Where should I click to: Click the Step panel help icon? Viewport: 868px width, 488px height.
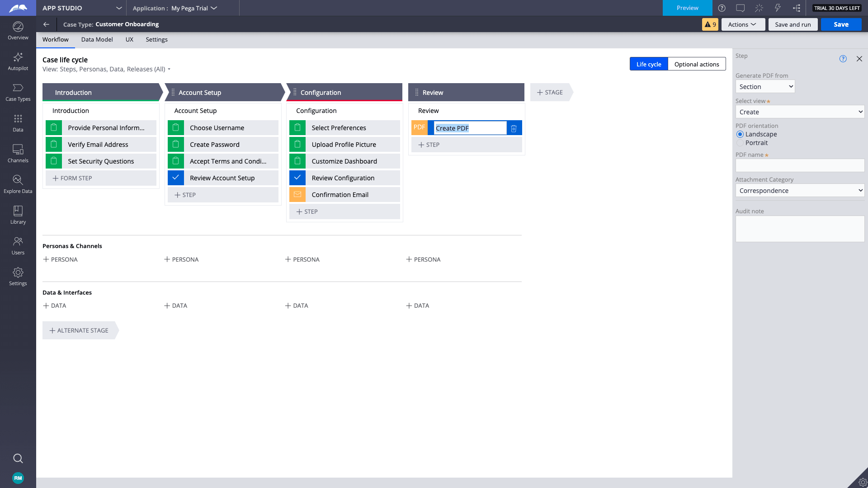click(x=843, y=59)
